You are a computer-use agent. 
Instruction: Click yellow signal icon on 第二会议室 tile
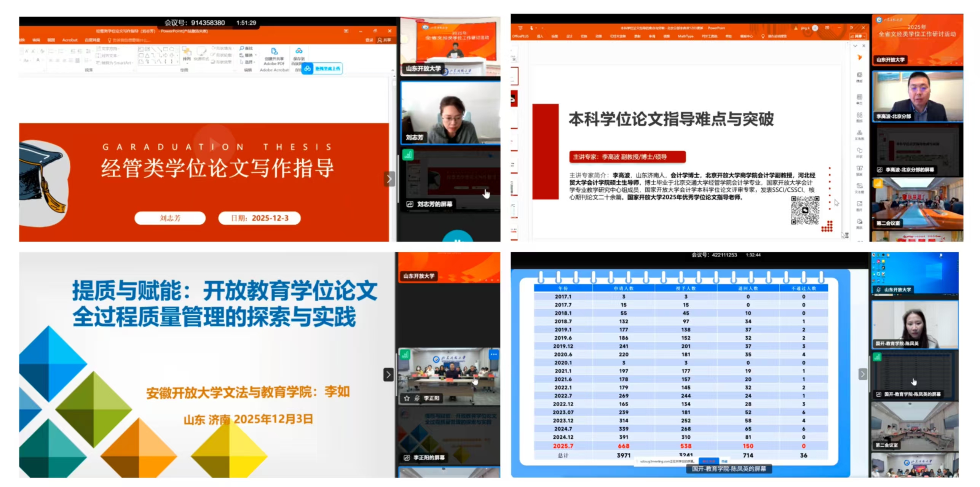click(x=878, y=184)
